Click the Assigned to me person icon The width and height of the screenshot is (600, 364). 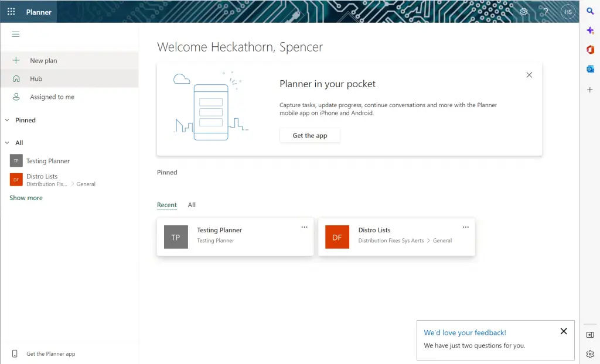tap(16, 97)
